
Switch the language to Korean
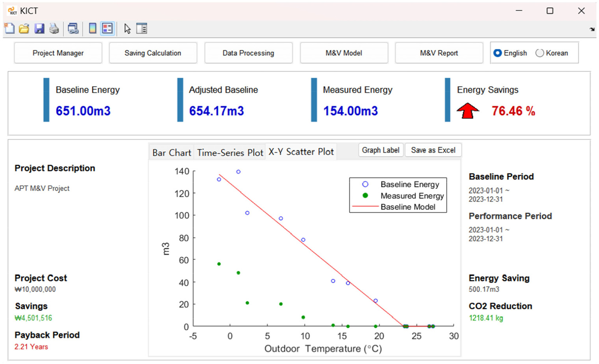[539, 53]
